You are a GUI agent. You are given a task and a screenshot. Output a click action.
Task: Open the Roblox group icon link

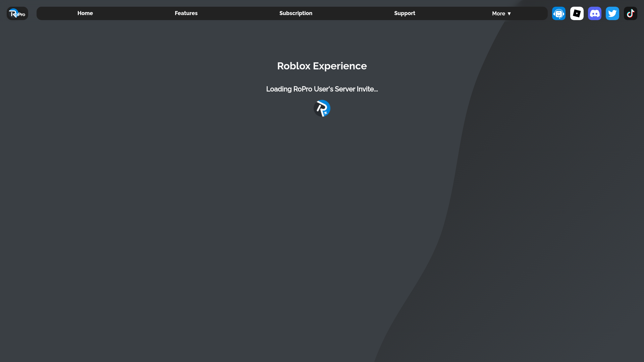(577, 13)
